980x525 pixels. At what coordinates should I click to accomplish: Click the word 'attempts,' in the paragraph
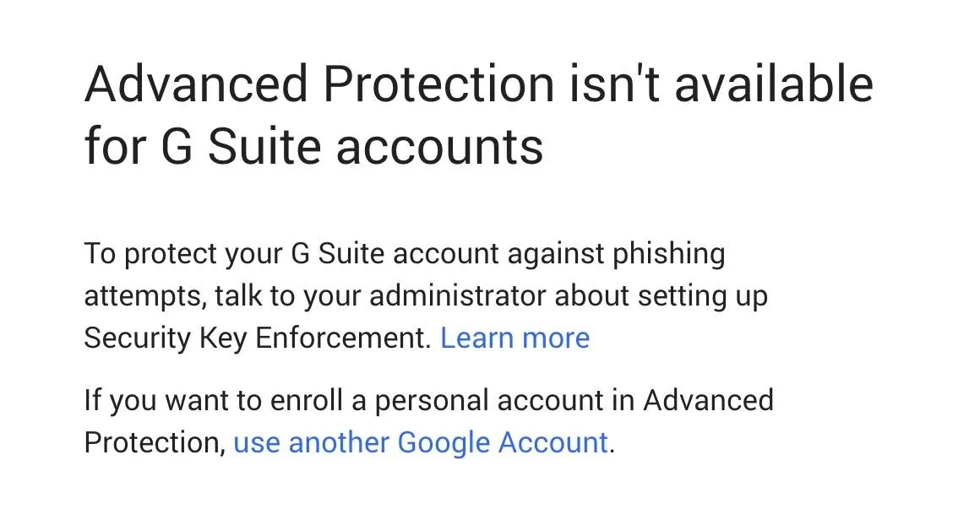[145, 296]
